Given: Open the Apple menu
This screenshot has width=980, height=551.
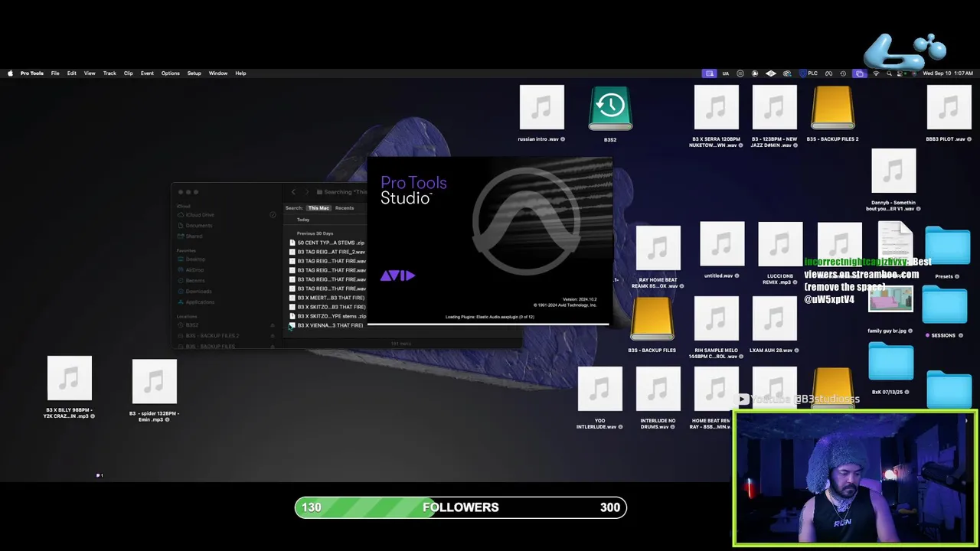Looking at the screenshot, I should (10, 73).
